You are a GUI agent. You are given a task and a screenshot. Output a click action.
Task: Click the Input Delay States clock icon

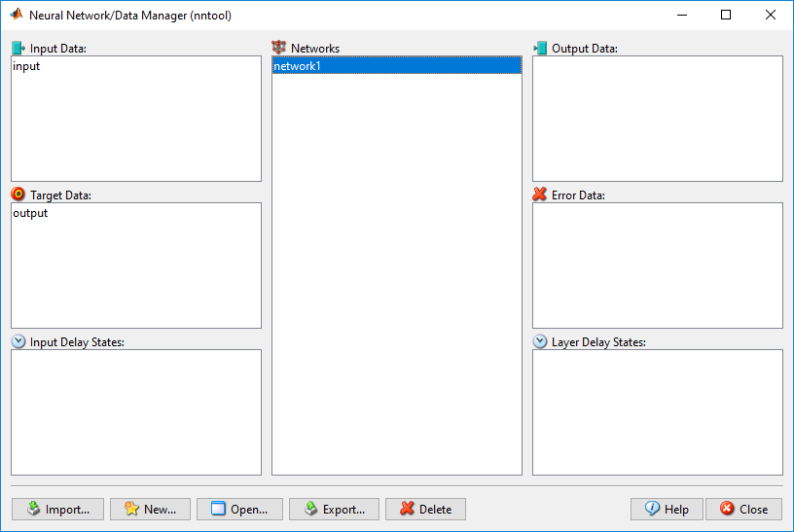(18, 341)
